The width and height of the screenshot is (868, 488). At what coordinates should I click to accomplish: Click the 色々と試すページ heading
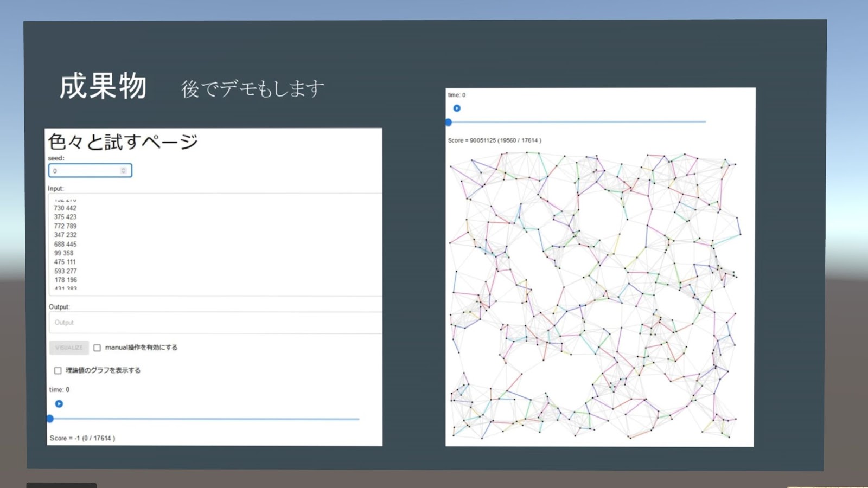pyautogui.click(x=123, y=142)
